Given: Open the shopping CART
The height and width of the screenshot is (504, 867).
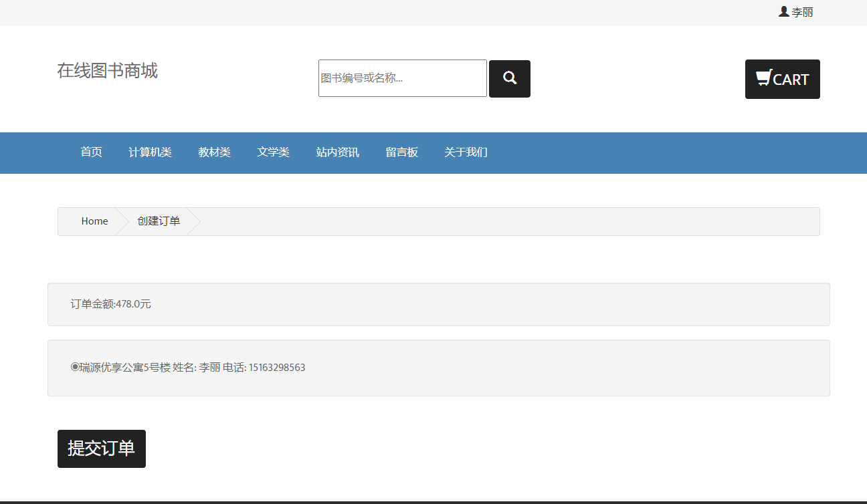Looking at the screenshot, I should [x=782, y=79].
